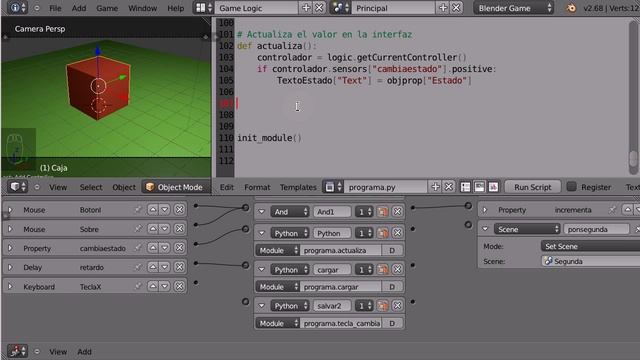Delete the Principal scene
This screenshot has height=360, width=640.
[x=456, y=8]
